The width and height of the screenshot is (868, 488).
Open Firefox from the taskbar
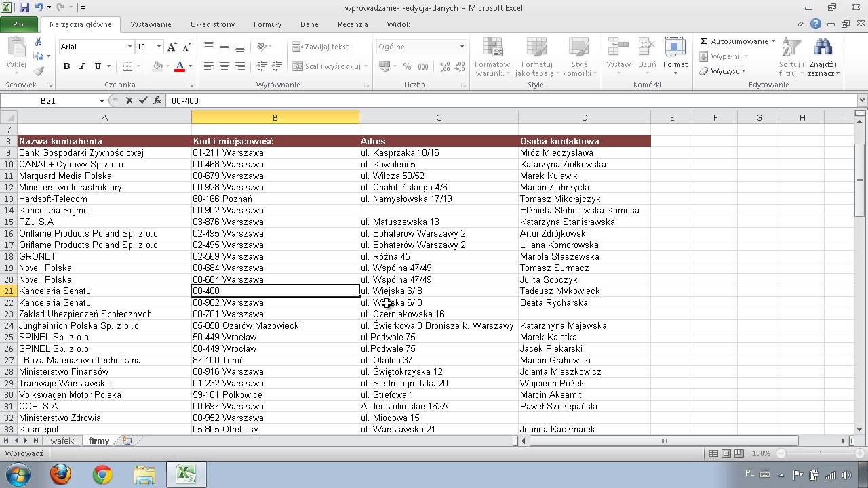[60, 474]
